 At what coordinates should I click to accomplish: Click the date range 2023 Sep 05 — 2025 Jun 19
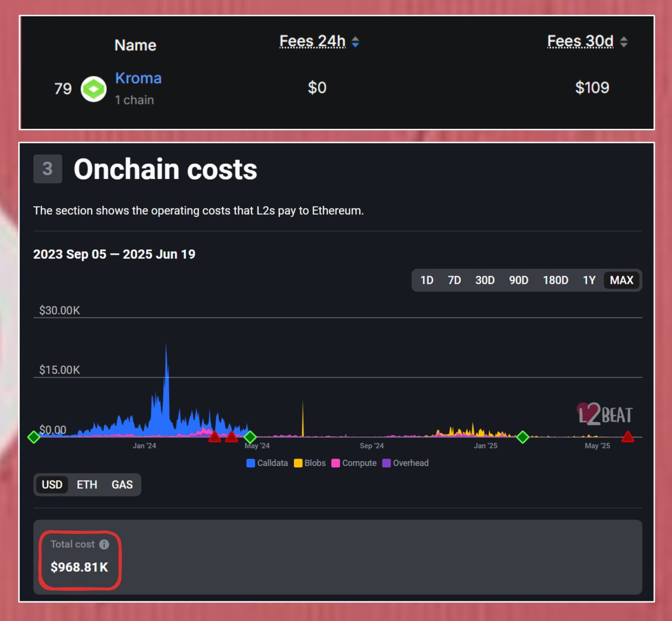(x=114, y=254)
